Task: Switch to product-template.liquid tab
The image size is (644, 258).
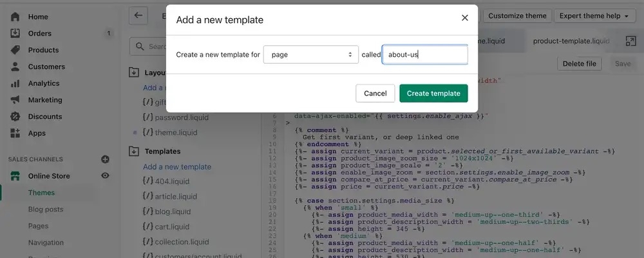Action: [571, 41]
